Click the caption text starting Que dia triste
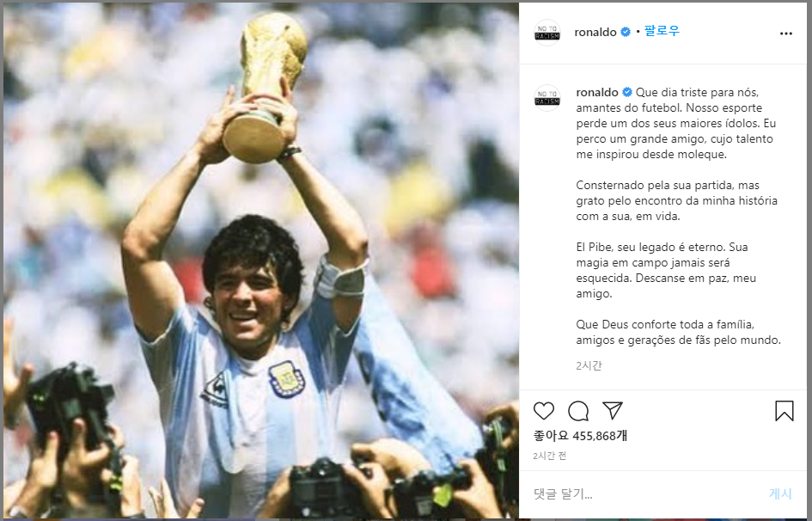Screen dimensions: 812x521 [677, 123]
